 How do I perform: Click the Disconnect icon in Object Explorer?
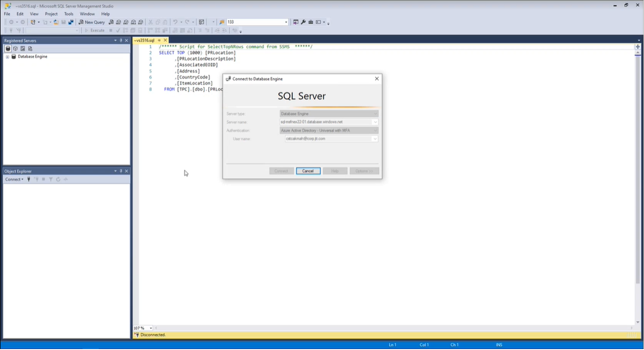pos(36,179)
